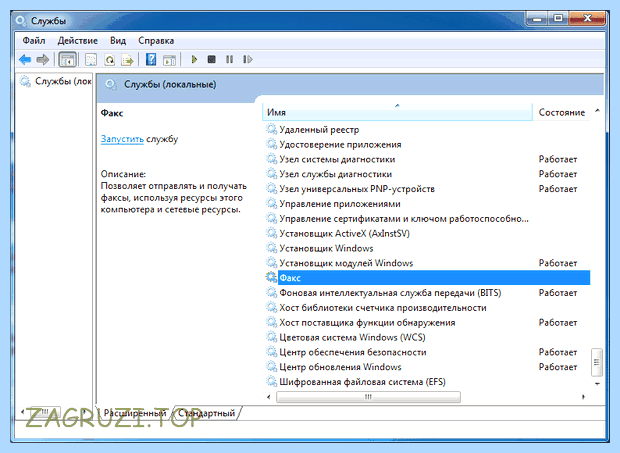Screen dimensions: 620x453
Task: Open the blue Help icon
Action: pos(151,60)
